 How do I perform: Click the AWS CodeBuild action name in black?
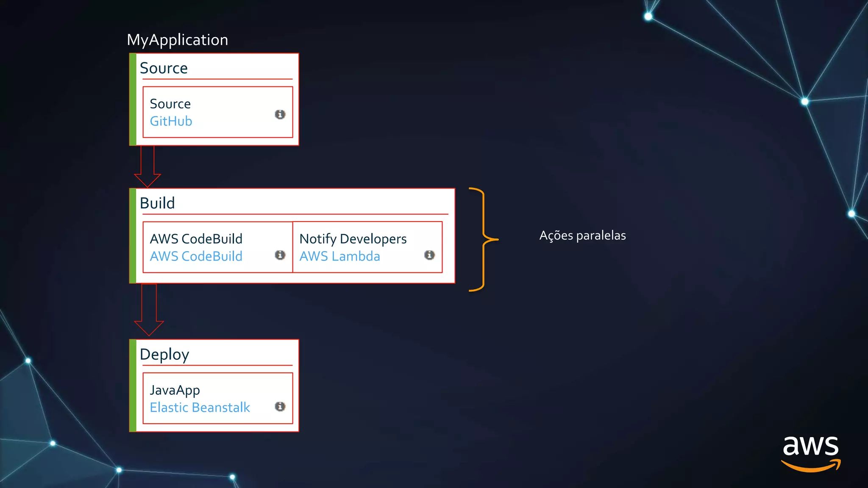coord(196,239)
